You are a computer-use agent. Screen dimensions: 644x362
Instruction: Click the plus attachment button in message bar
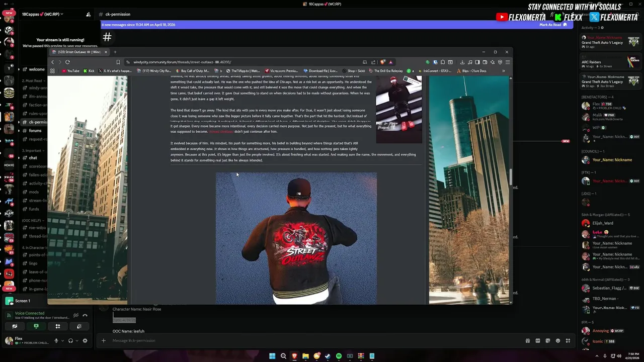pyautogui.click(x=104, y=340)
